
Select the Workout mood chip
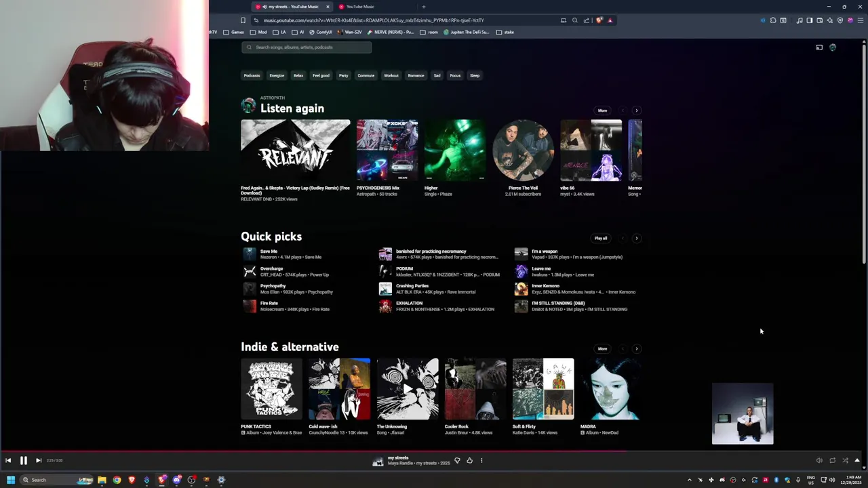pos(391,75)
